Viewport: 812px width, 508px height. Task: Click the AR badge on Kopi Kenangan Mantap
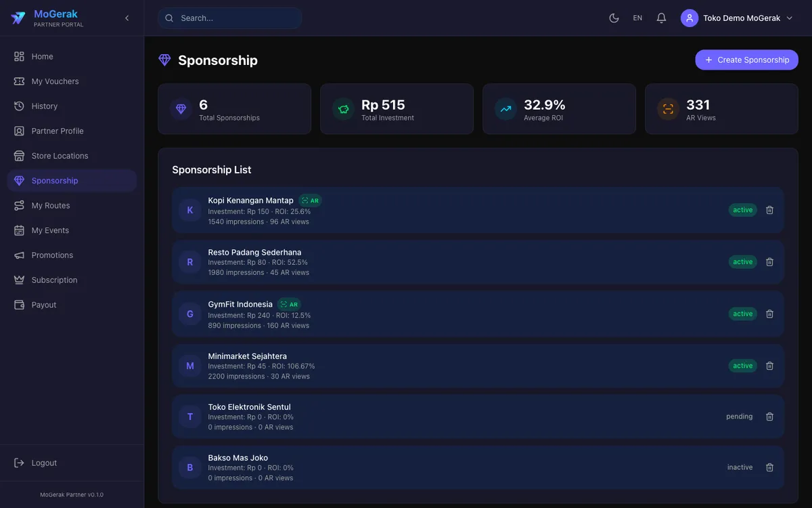pos(310,200)
